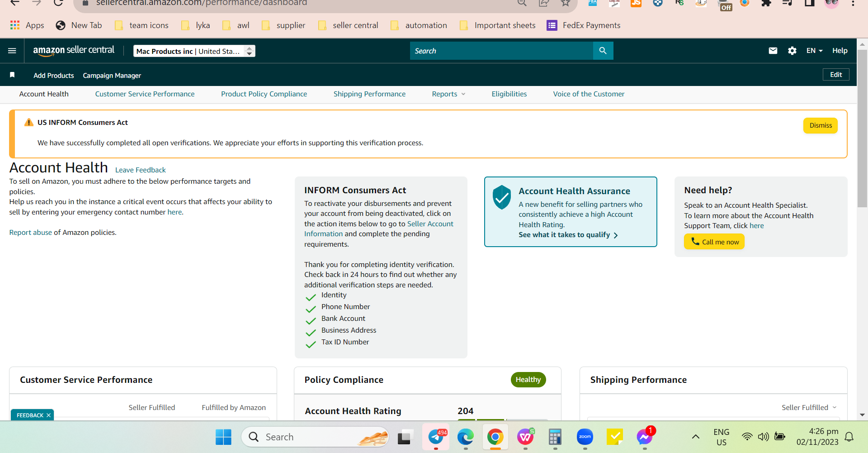Open the Chrome three-dot menu

pos(853,3)
